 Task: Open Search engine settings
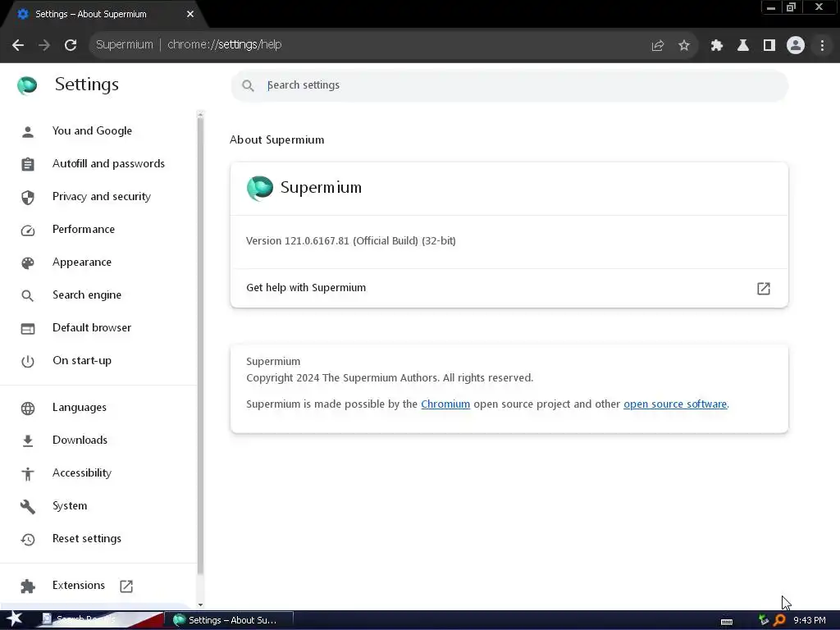point(87,294)
